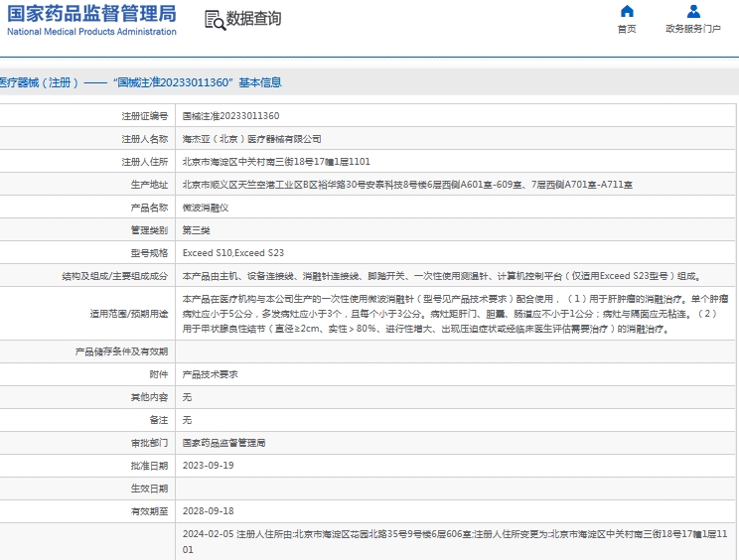Click the 适用范围/预期用途 label
Image resolution: width=739 pixels, height=560 pixels.
129,314
